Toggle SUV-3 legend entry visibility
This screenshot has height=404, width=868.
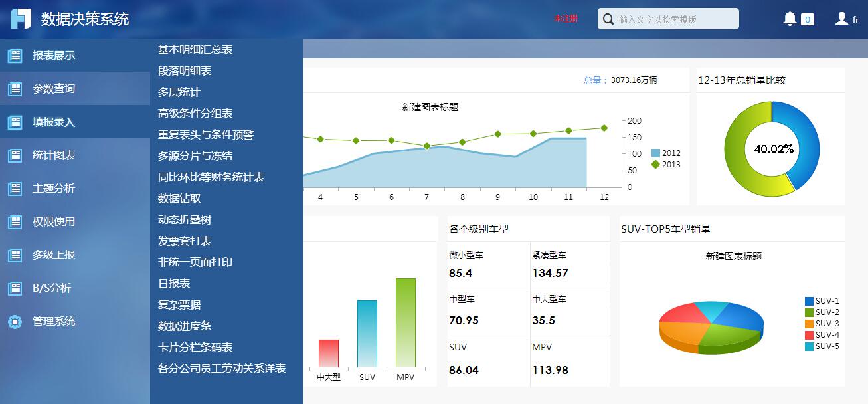tap(822, 324)
